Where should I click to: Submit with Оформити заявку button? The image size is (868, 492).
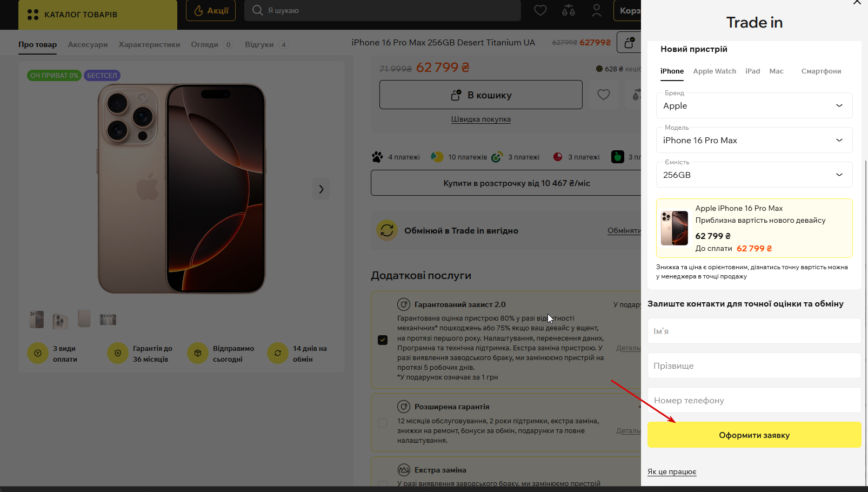[x=755, y=435]
